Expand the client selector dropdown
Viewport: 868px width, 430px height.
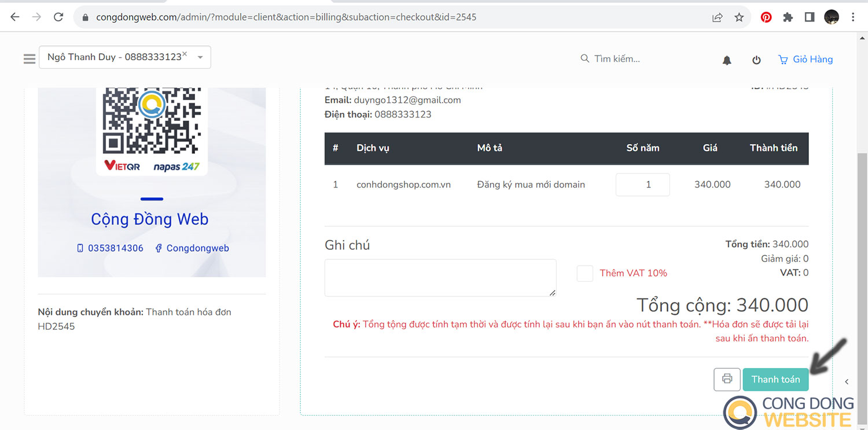click(x=200, y=57)
